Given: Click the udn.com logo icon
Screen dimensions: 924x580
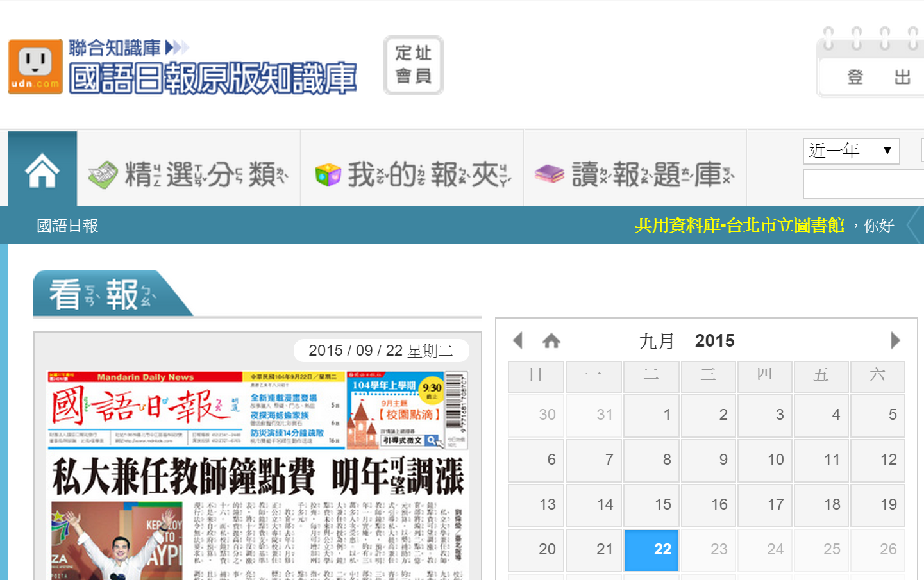Looking at the screenshot, I should (35, 67).
